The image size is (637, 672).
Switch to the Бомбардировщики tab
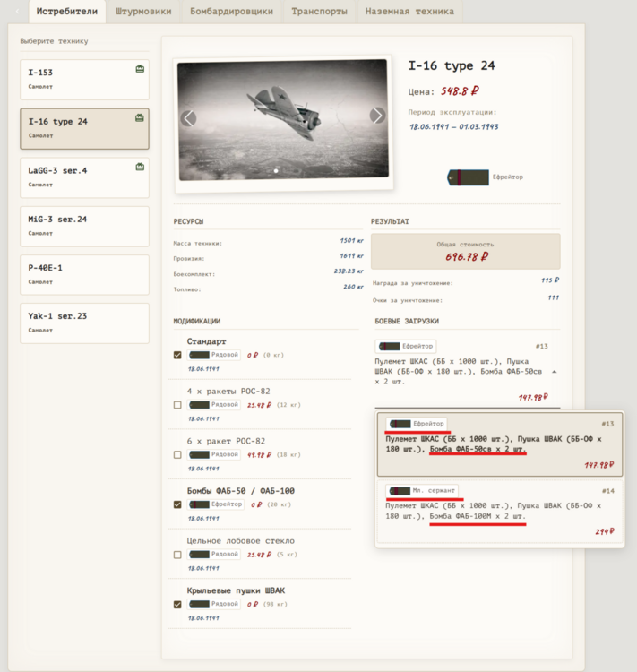point(231,11)
